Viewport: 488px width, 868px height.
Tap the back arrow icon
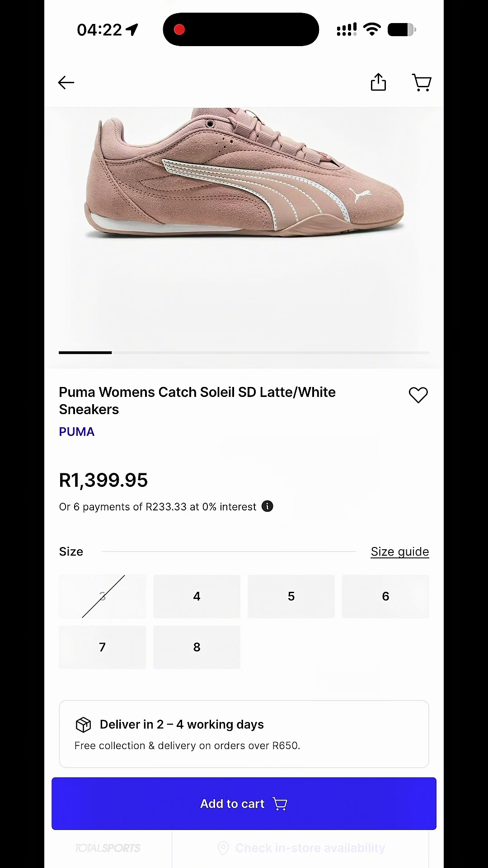click(x=66, y=83)
